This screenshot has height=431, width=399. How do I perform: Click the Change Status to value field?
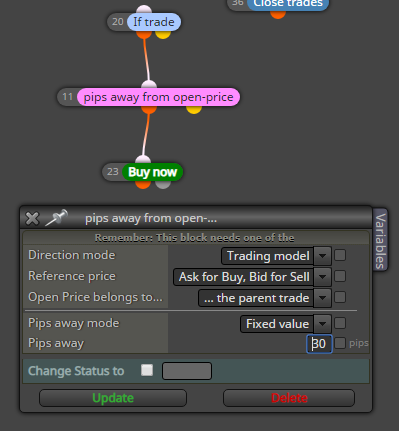(187, 371)
